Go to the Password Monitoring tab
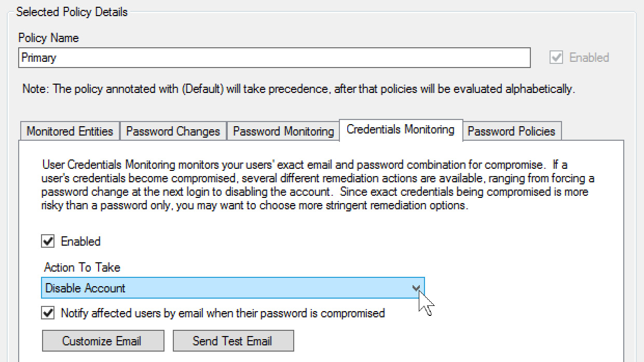Viewport: 644px width, 362px height. 283,131
